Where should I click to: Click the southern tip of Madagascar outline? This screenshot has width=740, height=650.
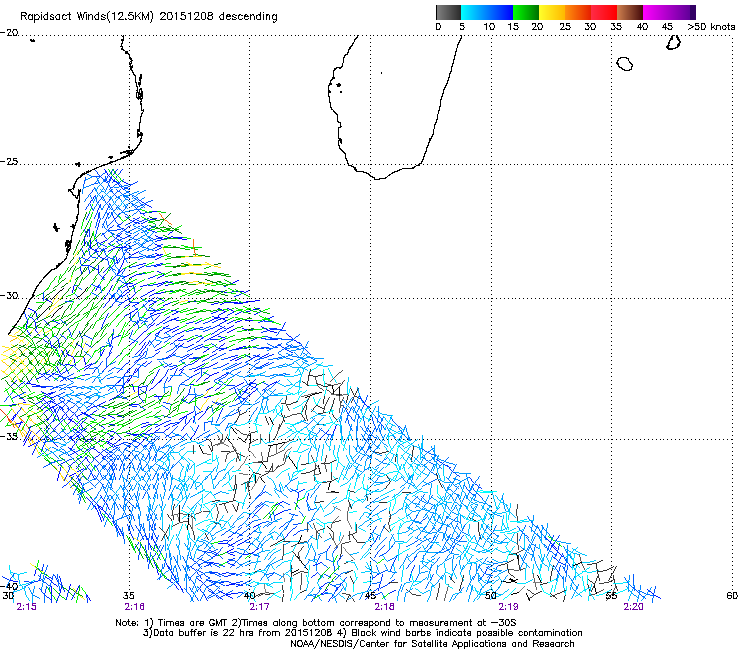378,178
